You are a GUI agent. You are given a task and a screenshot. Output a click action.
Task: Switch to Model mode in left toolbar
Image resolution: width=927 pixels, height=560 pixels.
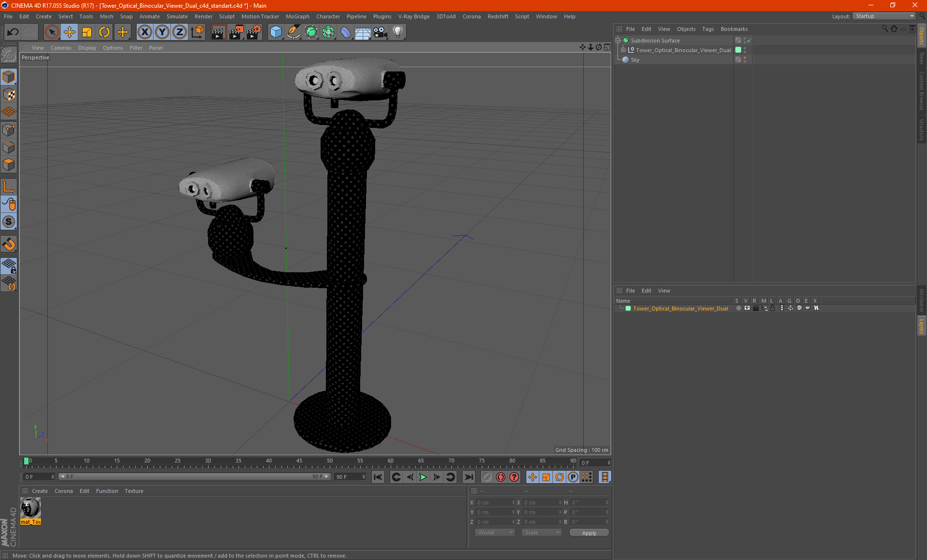(x=9, y=77)
